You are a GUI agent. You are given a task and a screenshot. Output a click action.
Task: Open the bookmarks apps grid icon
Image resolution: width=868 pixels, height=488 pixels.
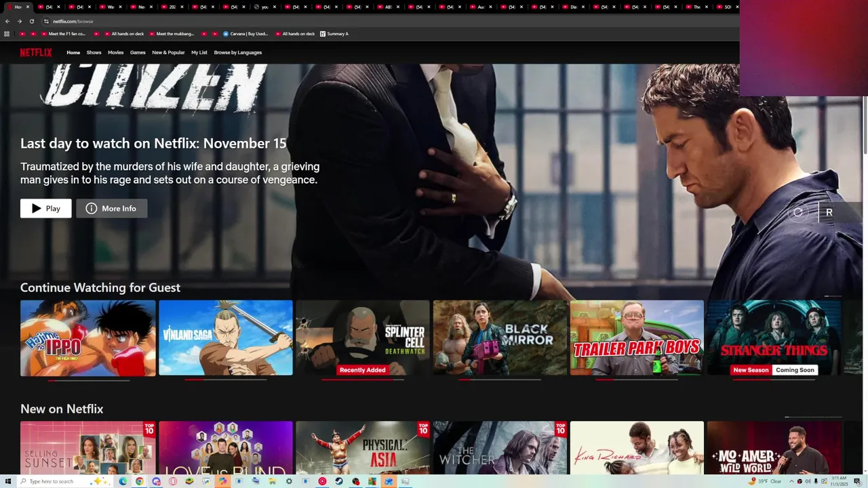(x=7, y=34)
